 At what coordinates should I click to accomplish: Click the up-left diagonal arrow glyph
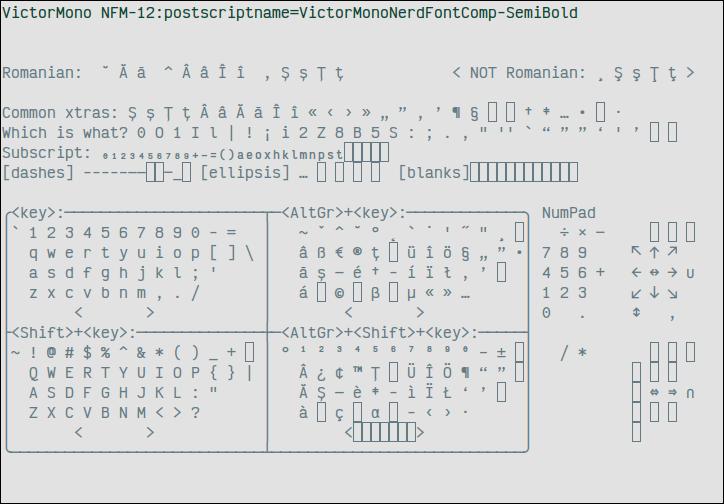[x=636, y=252]
